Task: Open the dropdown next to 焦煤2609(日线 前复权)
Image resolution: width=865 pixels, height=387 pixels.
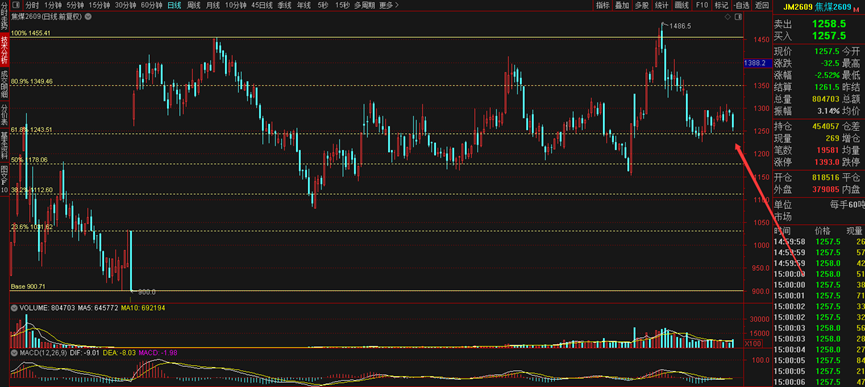Action: [89, 16]
